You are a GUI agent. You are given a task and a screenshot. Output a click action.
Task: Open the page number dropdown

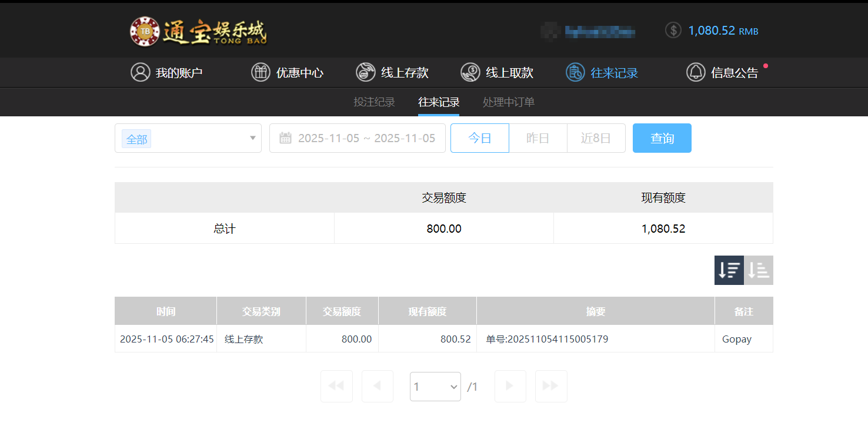435,386
